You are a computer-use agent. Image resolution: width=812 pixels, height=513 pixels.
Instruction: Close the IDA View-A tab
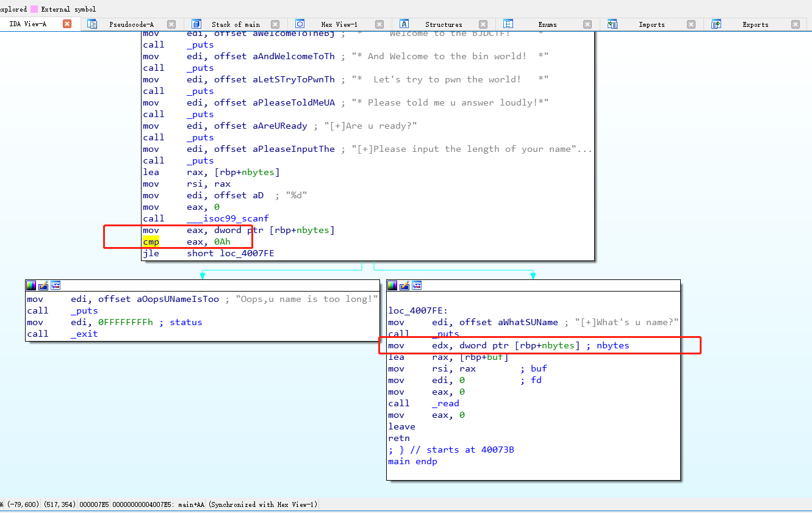pyautogui.click(x=67, y=24)
